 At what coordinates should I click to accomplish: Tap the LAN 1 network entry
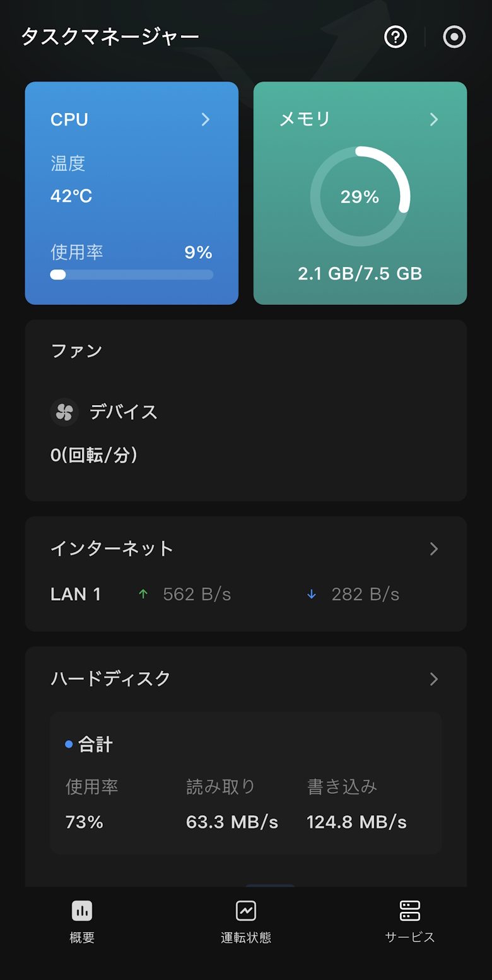click(76, 594)
